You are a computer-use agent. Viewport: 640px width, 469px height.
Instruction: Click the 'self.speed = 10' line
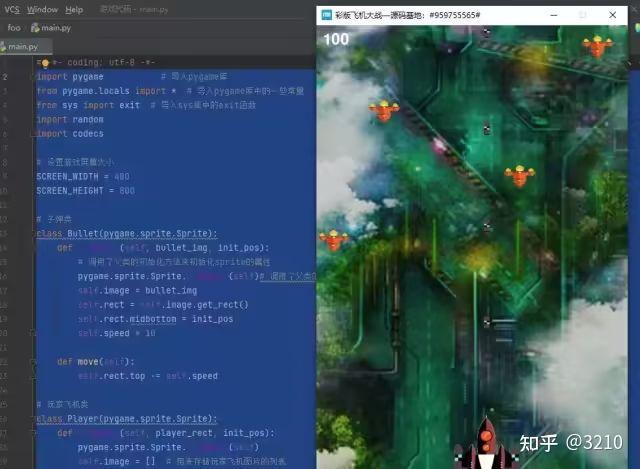[x=117, y=333]
